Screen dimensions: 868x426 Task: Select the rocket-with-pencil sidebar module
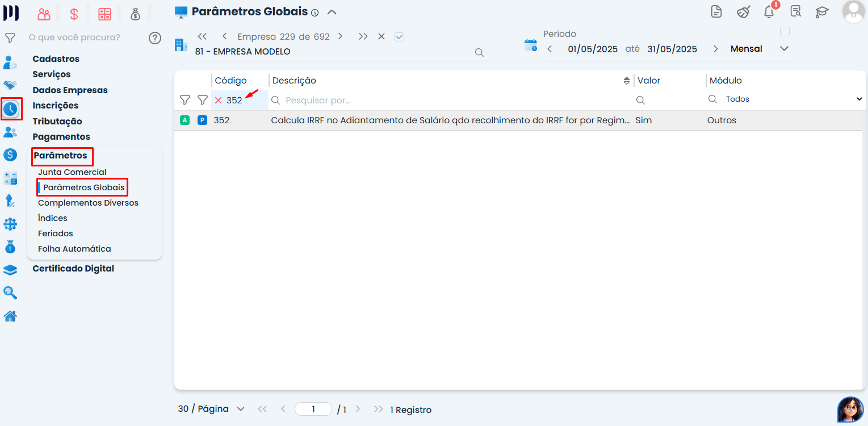(x=10, y=201)
